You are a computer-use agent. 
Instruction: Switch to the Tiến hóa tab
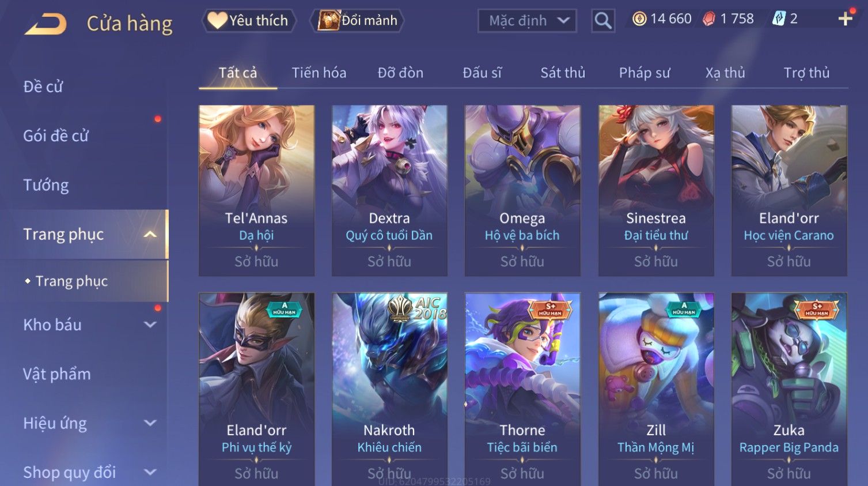click(319, 73)
